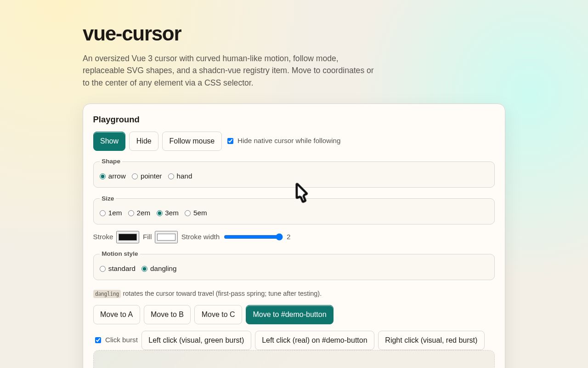This screenshot has height=368, width=588.
Task: Choose 5em cursor size
Action: click(x=187, y=213)
